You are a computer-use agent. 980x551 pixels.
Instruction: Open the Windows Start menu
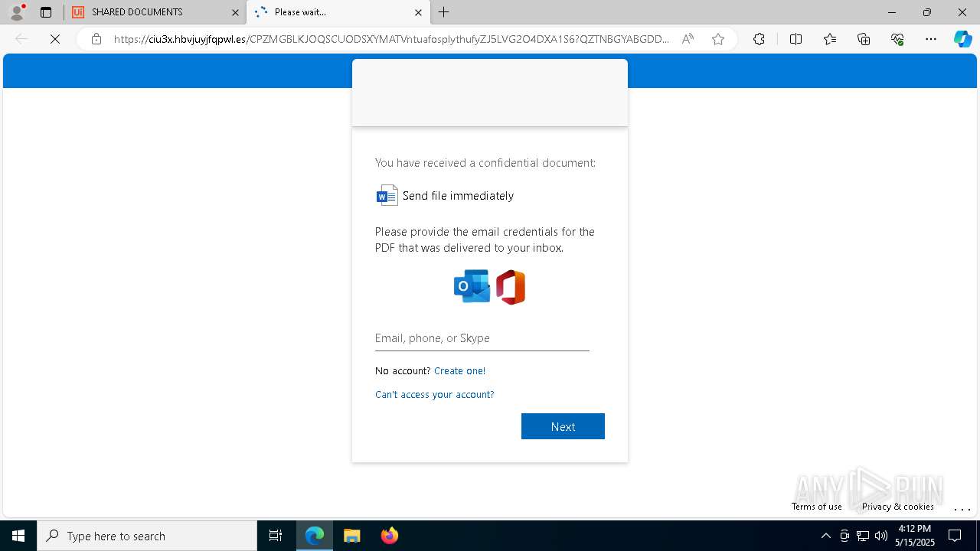[x=18, y=536]
